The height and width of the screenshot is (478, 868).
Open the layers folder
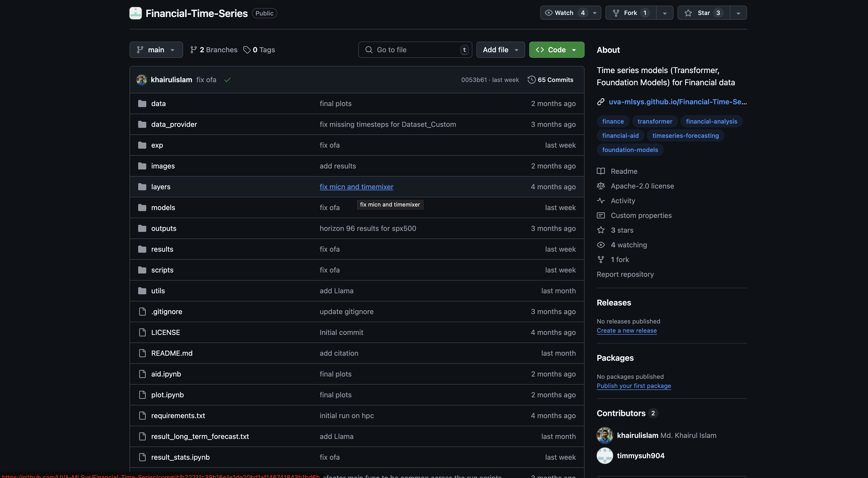tap(161, 187)
